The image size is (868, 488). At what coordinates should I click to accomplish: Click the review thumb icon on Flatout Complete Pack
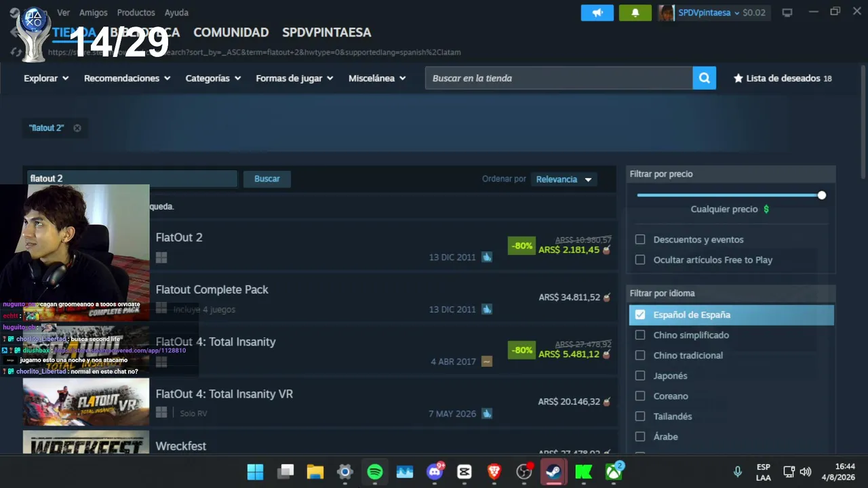click(487, 309)
